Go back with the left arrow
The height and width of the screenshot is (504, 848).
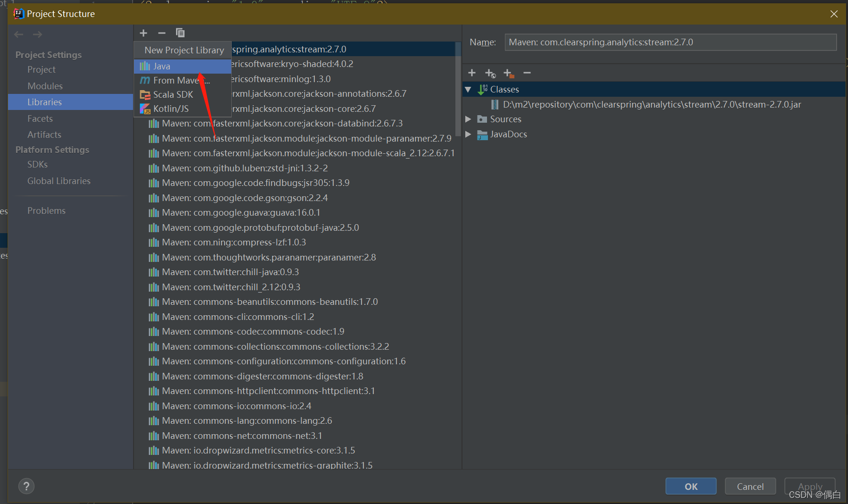click(x=19, y=34)
